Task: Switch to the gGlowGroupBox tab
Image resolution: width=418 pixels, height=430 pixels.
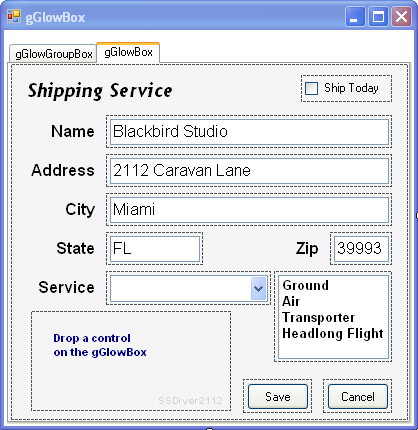Action: click(x=53, y=54)
